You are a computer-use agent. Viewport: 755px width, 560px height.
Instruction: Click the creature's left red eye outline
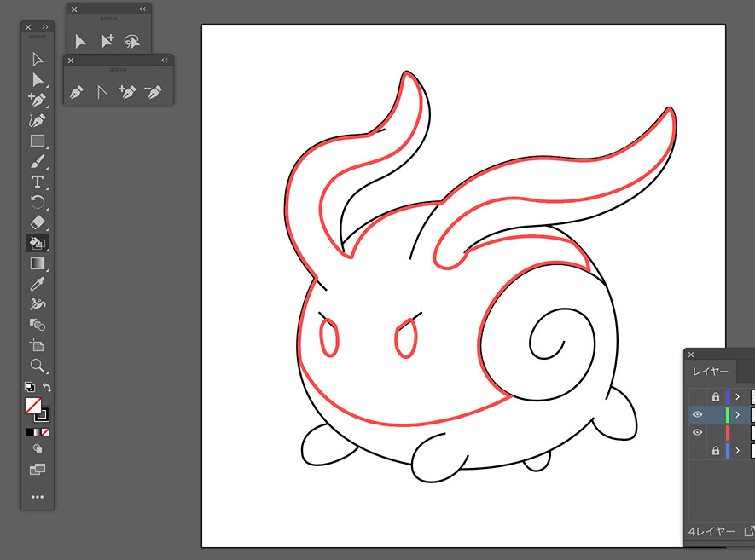click(x=329, y=338)
